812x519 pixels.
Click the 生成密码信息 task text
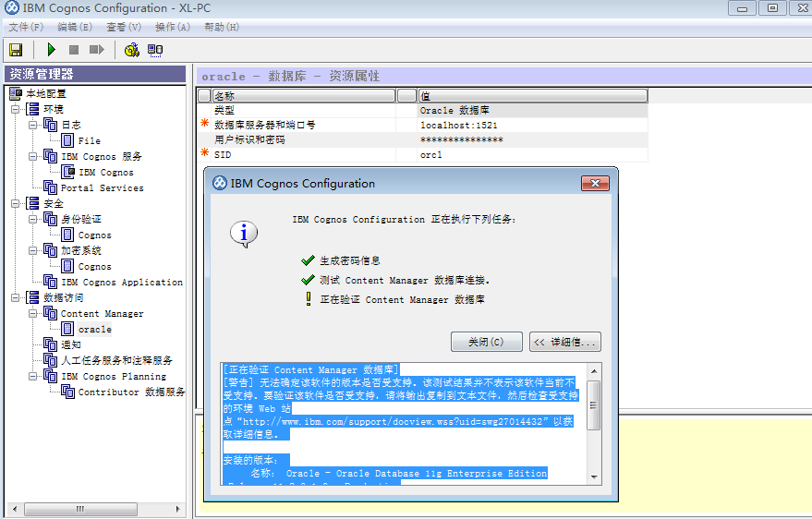point(350,260)
